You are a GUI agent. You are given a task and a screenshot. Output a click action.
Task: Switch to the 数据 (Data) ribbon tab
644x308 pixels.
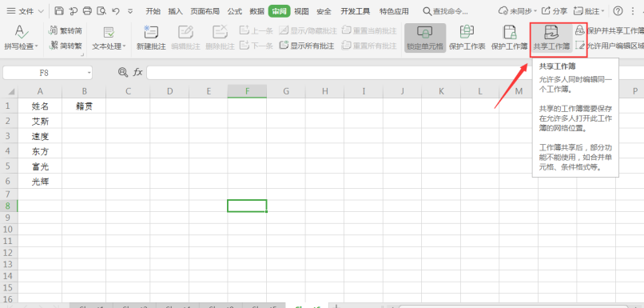pyautogui.click(x=257, y=11)
